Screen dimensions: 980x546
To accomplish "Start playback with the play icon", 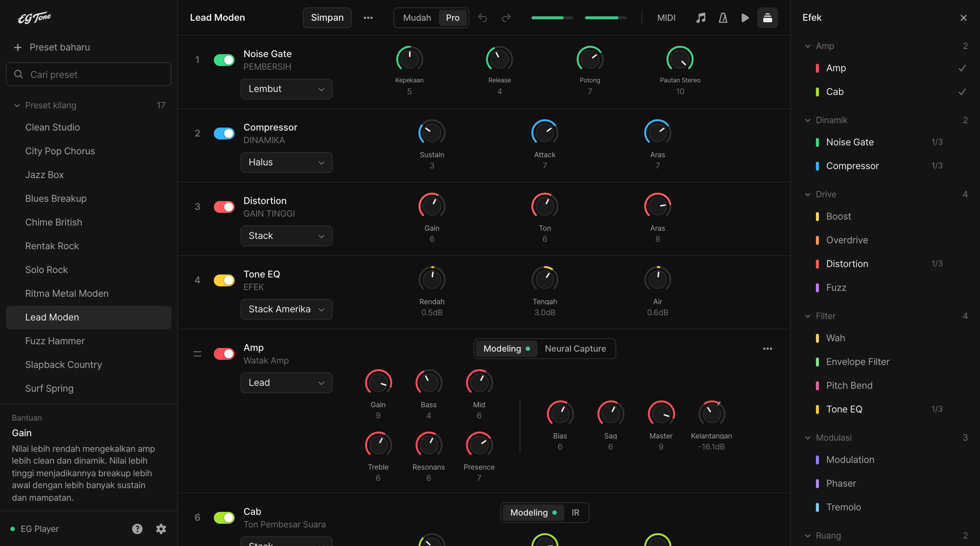I will pos(745,18).
